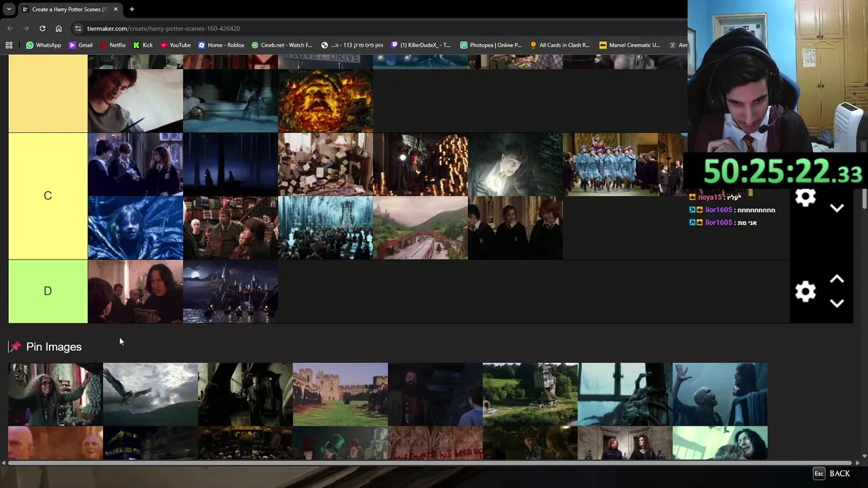Open the Marvel Cinematic Universe bookmark
The image size is (868, 488).
tap(629, 45)
